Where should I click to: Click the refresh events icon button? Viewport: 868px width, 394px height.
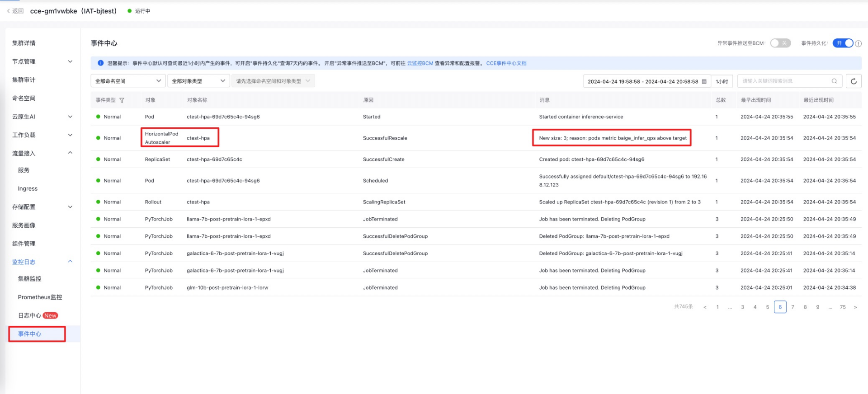[854, 81]
